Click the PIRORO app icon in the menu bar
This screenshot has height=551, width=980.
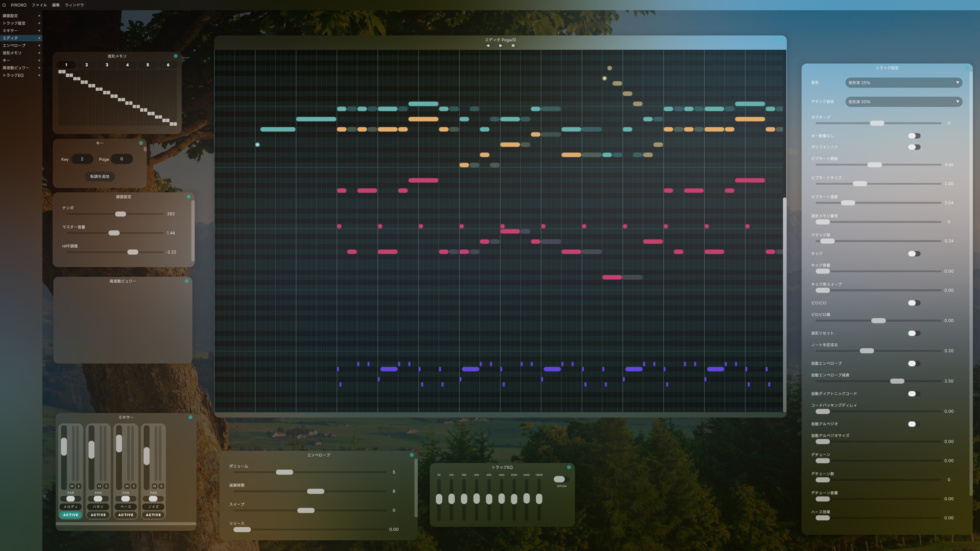4,5
